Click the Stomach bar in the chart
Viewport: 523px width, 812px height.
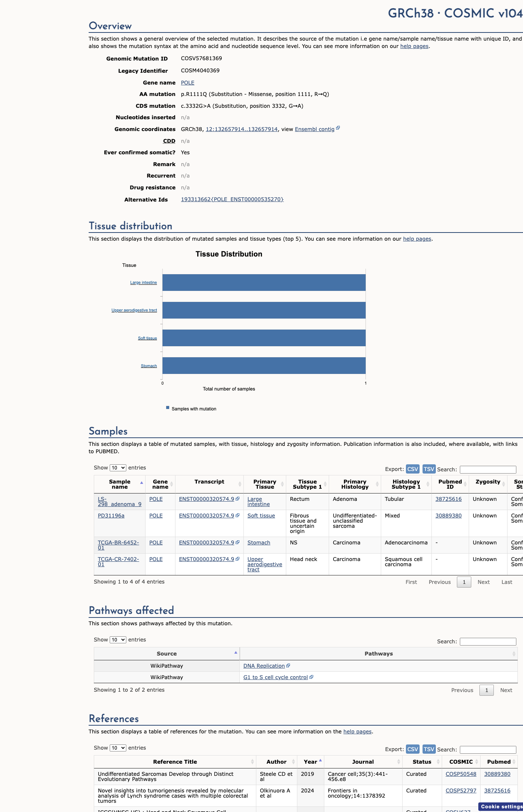pos(264,365)
